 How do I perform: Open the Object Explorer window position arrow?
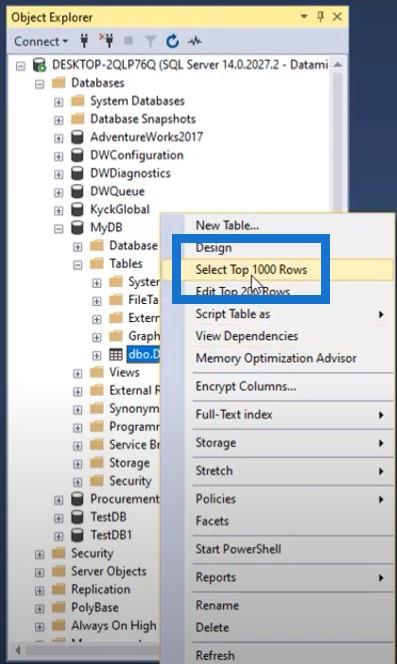point(304,17)
